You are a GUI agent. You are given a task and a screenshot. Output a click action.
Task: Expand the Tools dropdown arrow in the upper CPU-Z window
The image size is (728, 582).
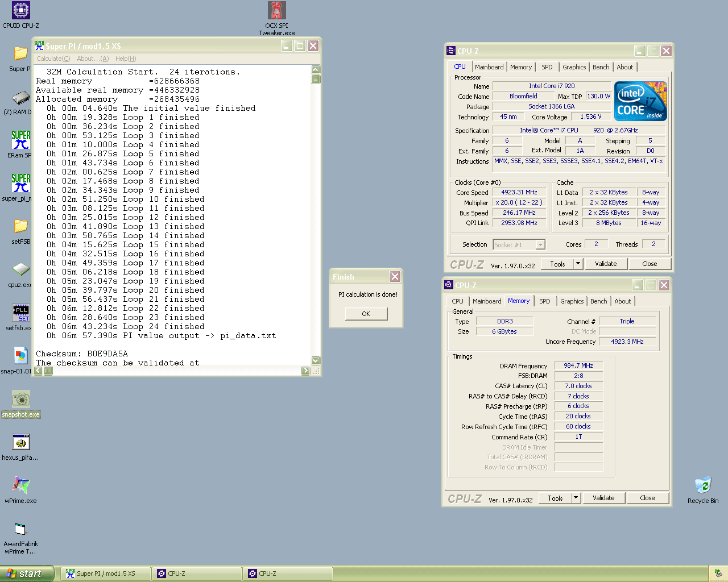click(x=578, y=264)
